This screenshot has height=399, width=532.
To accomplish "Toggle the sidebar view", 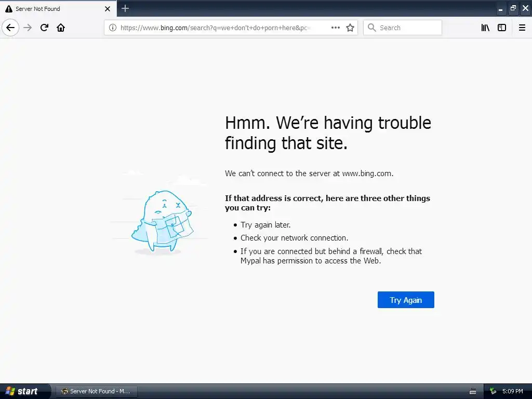I will point(502,28).
